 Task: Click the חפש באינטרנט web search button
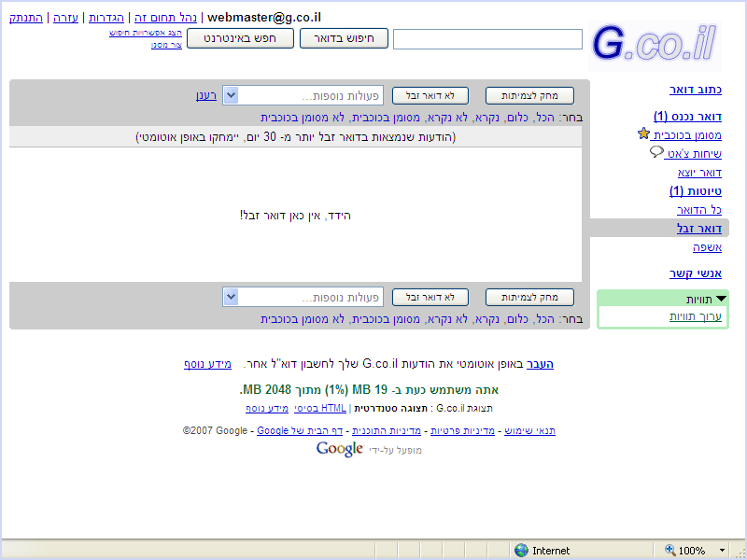(x=240, y=38)
